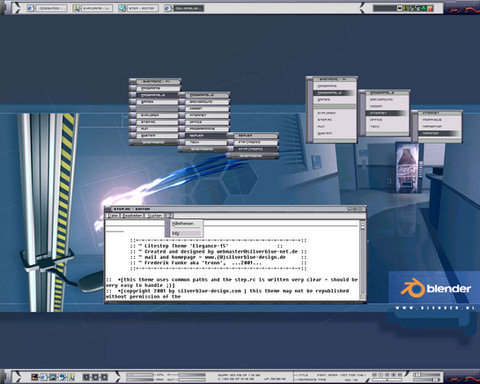Launch Morpheus from the Internet submenu

[440, 120]
